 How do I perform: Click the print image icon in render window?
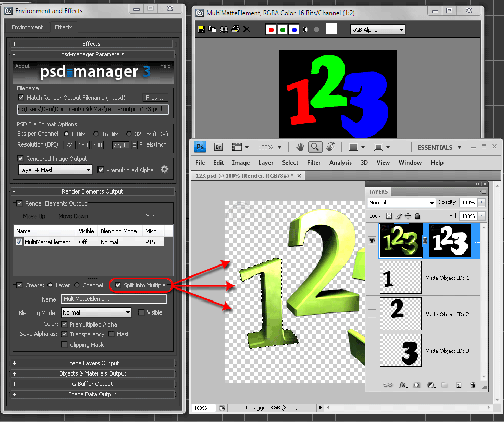[235, 29]
